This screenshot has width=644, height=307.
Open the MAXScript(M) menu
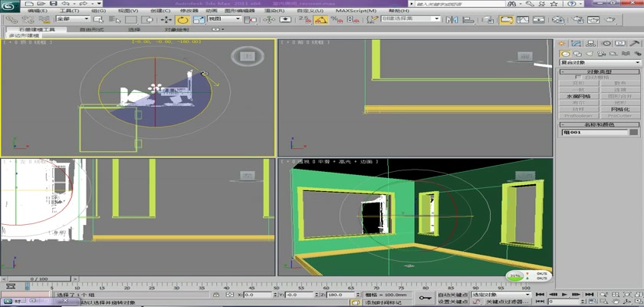coord(356,11)
